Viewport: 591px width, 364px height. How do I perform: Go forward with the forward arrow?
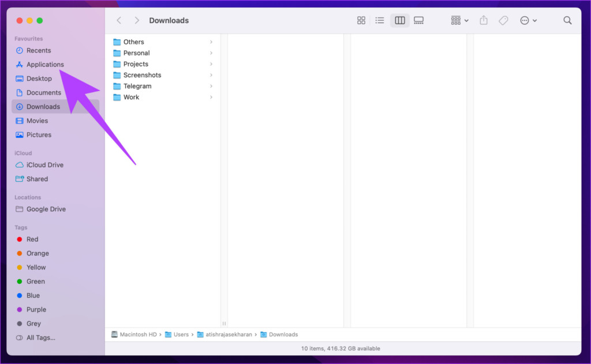point(137,20)
